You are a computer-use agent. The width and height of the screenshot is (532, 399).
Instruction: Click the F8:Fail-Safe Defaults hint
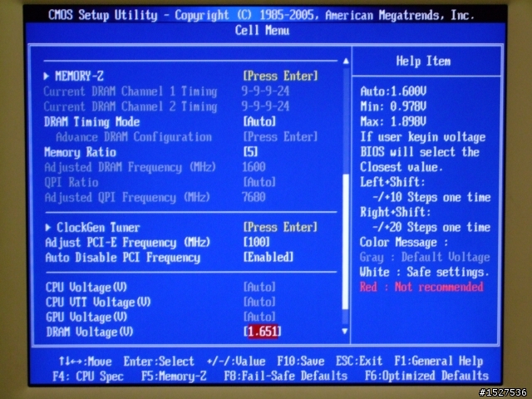pyautogui.click(x=286, y=376)
